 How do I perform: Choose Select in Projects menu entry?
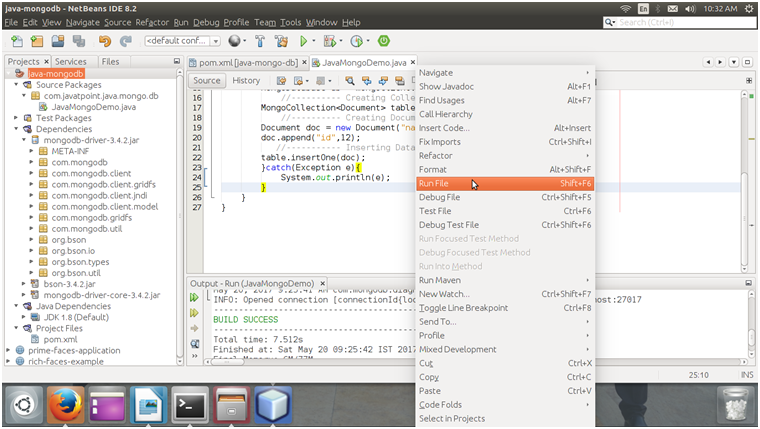[505, 419]
